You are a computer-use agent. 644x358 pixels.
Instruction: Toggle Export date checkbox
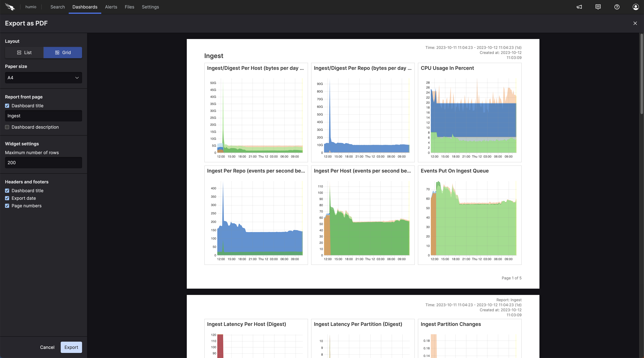(x=7, y=198)
